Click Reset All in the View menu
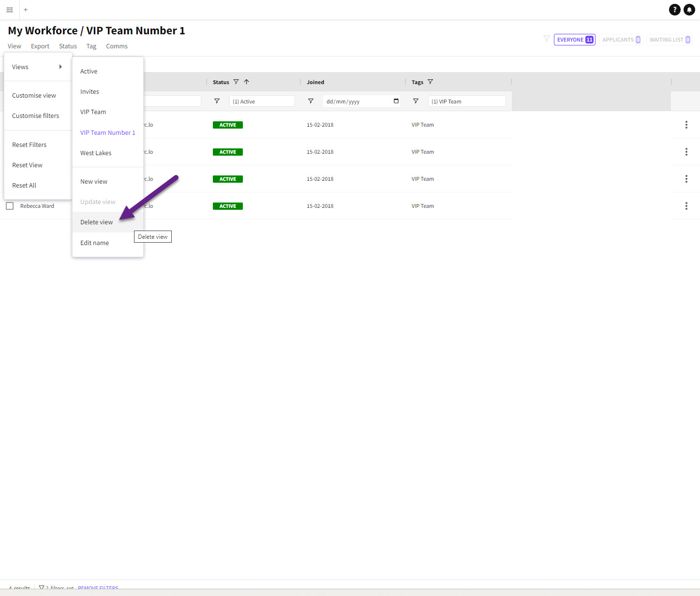 click(x=24, y=186)
